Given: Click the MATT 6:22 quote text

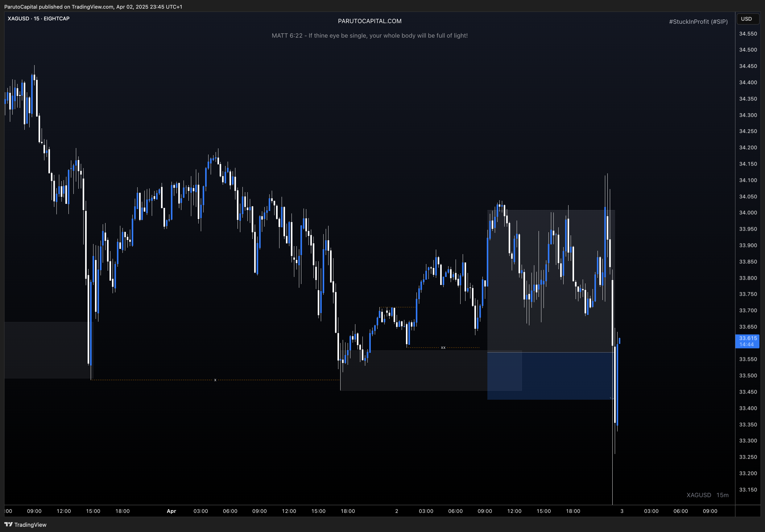Looking at the screenshot, I should pyautogui.click(x=370, y=36).
